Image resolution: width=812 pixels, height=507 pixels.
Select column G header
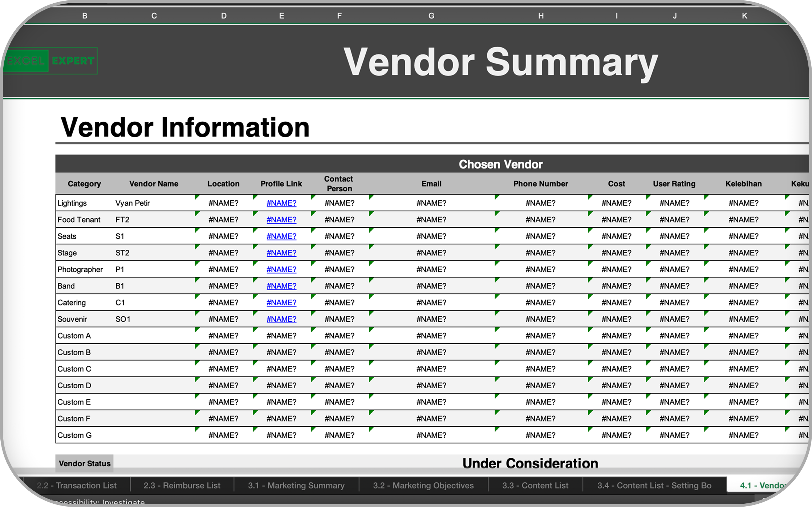click(431, 16)
